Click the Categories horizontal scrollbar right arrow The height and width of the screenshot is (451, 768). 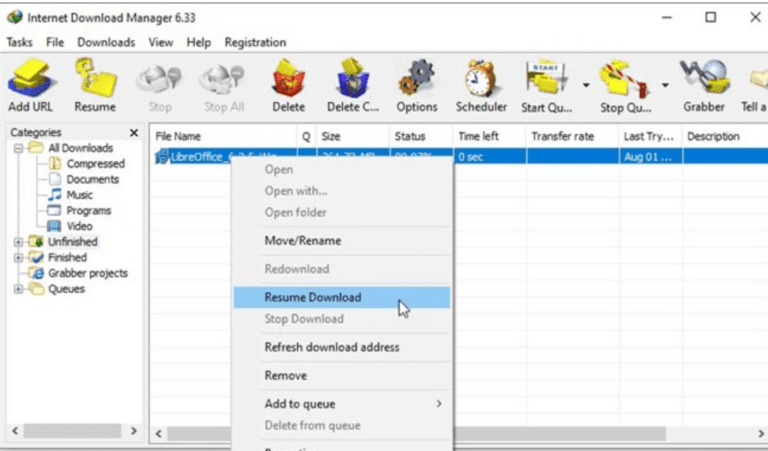click(x=134, y=430)
